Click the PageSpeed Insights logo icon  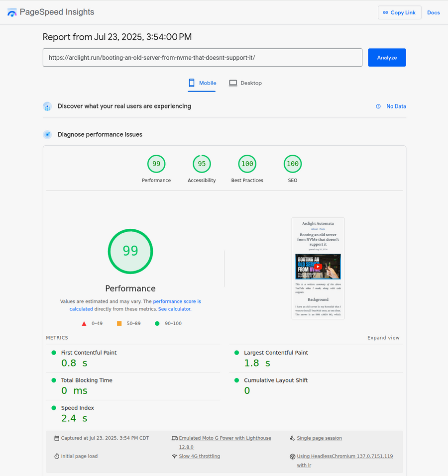12,12
